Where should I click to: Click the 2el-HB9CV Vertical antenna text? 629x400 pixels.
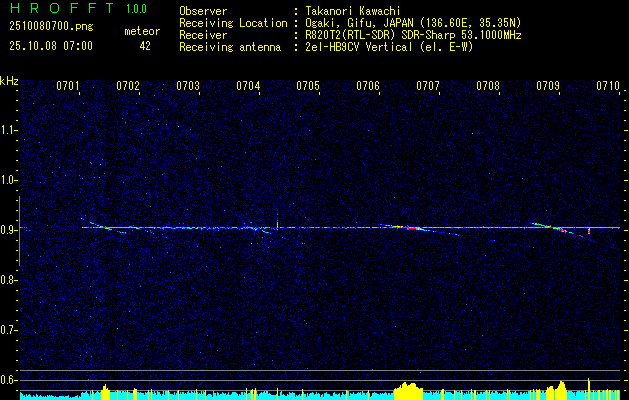389,47
